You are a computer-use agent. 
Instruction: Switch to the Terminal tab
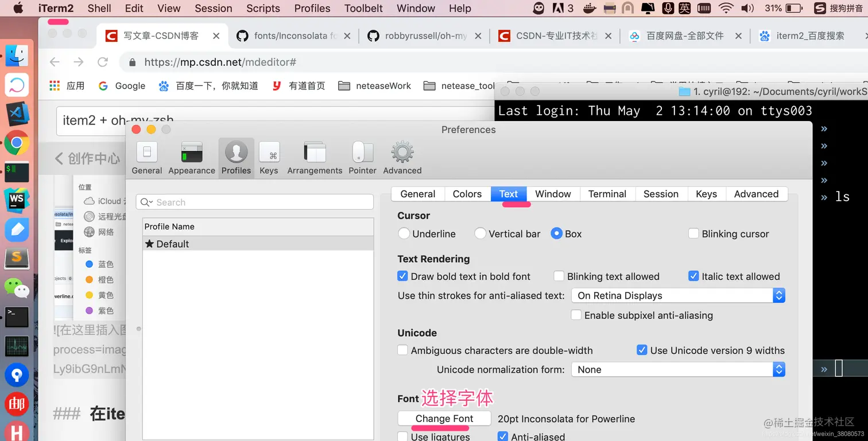click(607, 194)
